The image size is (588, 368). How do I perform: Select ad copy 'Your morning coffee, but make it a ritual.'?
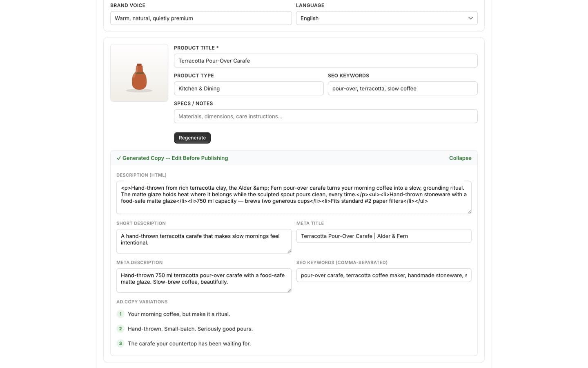point(179,314)
